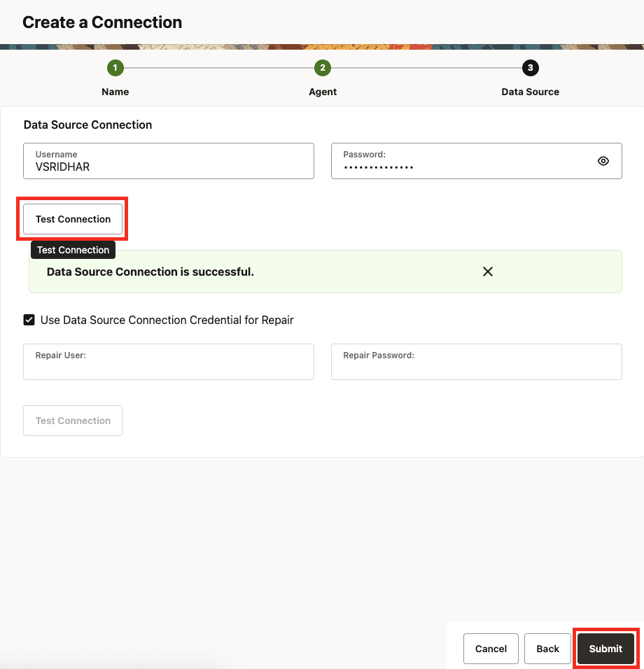The image size is (644, 669).
Task: Show password using the eye icon
Action: click(603, 161)
